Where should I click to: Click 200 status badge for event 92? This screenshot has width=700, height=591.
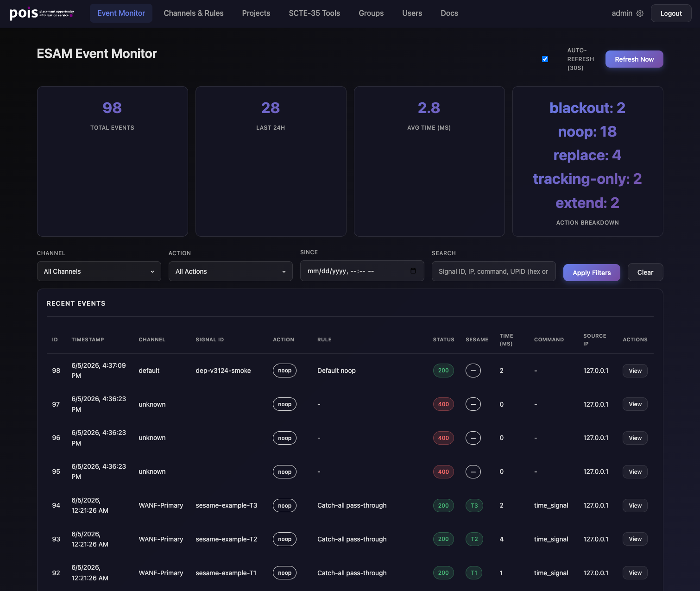click(443, 573)
